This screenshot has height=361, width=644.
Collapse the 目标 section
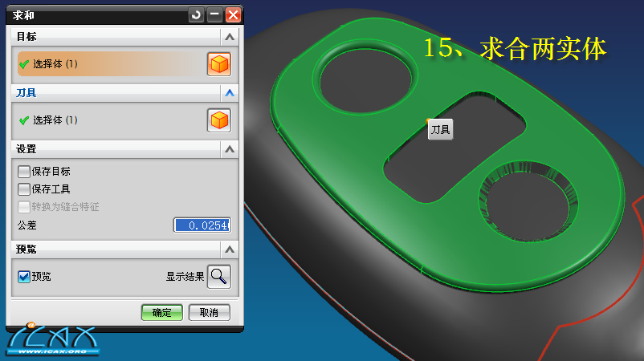(230, 37)
